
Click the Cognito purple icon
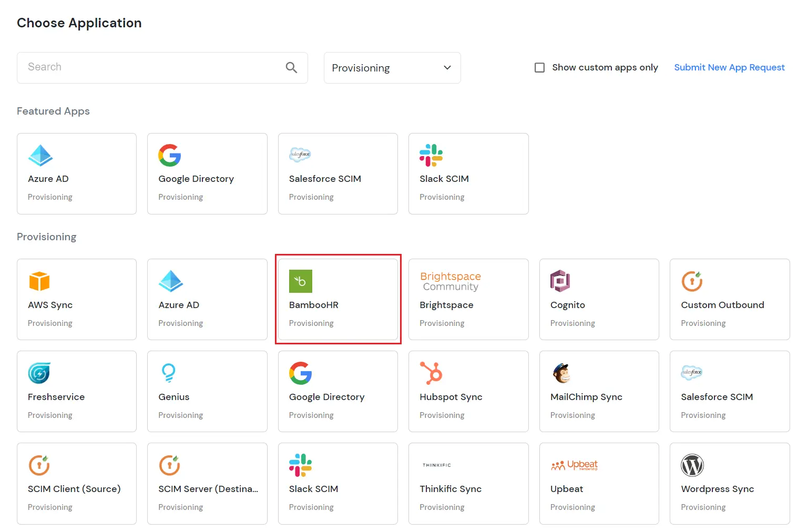[560, 281]
